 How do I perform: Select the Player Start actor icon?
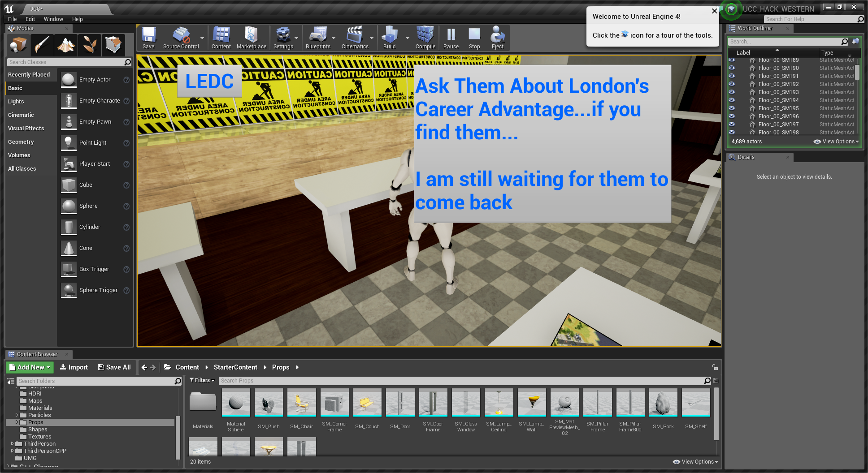(x=69, y=164)
